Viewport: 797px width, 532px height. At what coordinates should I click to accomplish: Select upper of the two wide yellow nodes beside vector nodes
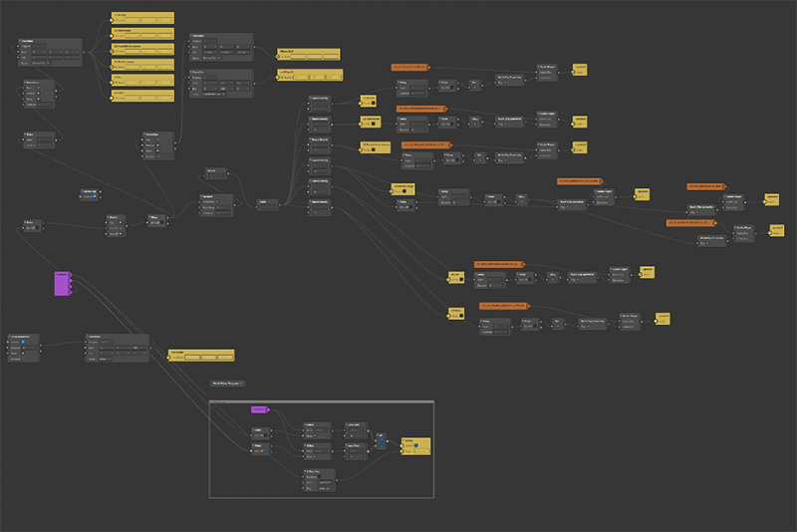pyautogui.click(x=309, y=54)
